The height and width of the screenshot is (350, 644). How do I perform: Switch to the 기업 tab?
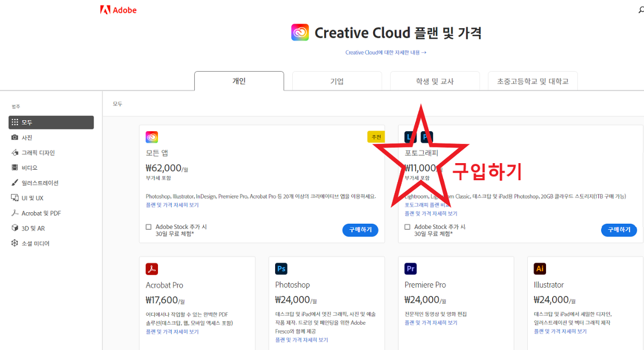point(337,82)
